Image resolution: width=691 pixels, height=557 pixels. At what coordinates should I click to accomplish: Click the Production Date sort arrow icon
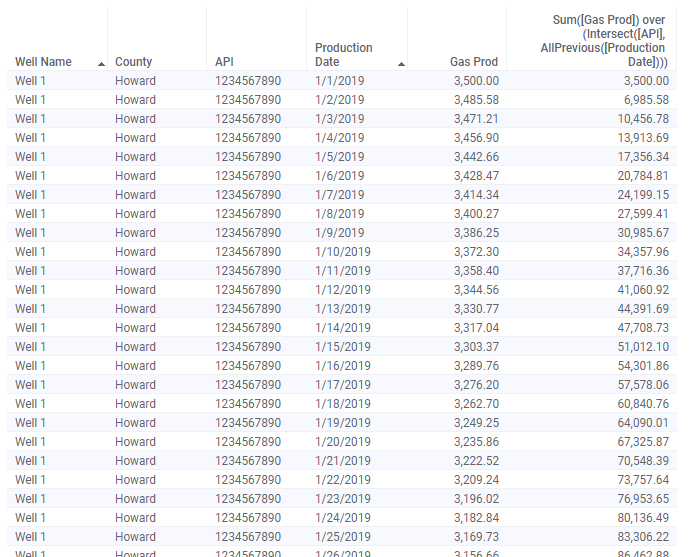pos(401,64)
